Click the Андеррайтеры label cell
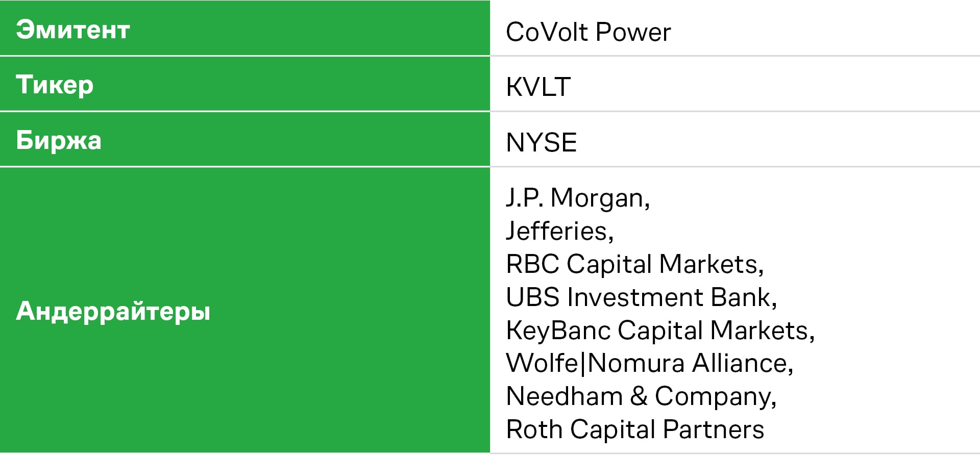980x457 pixels. (245, 310)
